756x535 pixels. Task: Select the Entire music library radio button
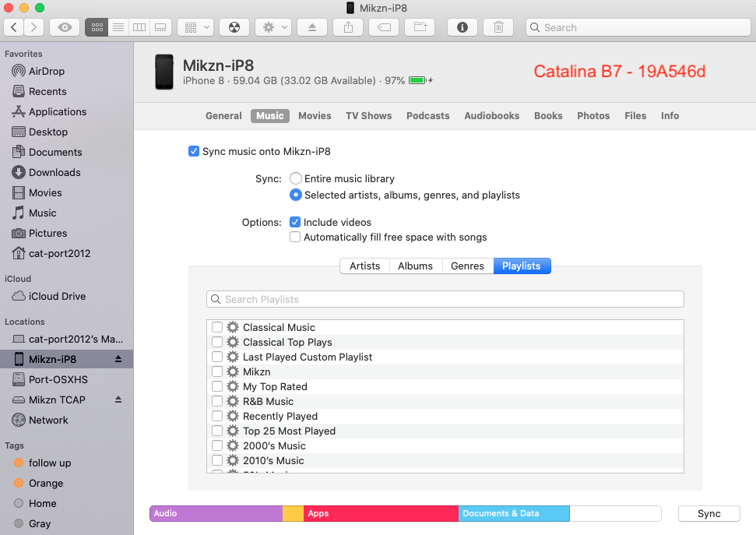point(296,178)
